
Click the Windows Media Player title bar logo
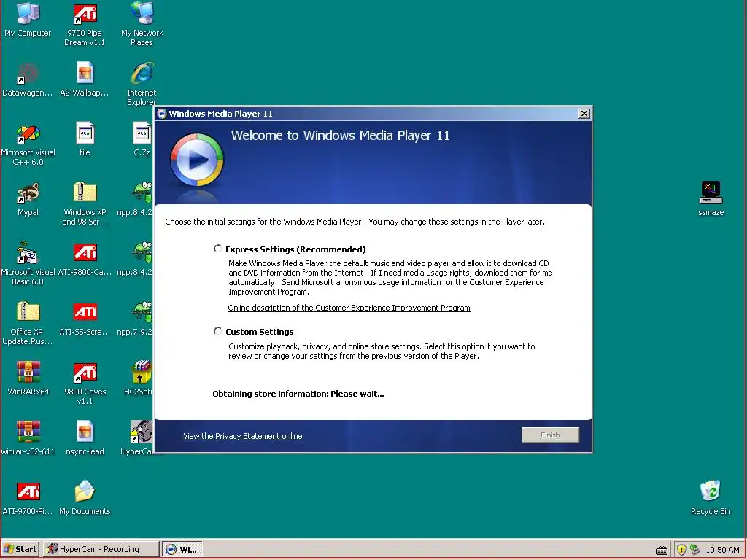coord(162,113)
